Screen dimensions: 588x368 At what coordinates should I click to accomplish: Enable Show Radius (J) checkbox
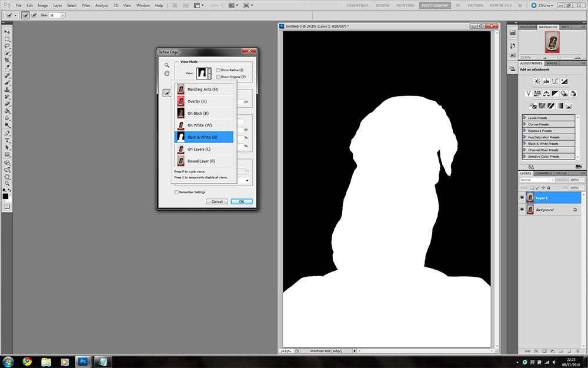point(218,70)
